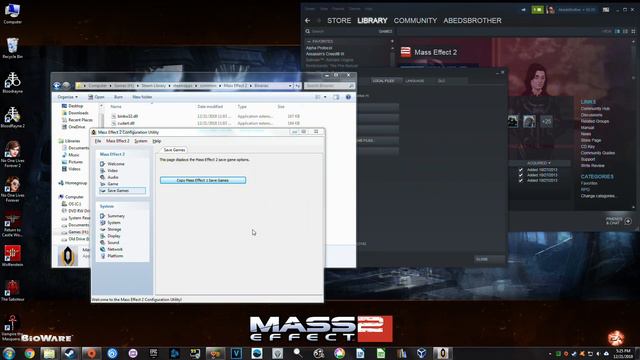Image resolution: width=640 pixels, height=360 pixels.
Task: Open the System menu in Configuration Utility
Action: point(141,141)
